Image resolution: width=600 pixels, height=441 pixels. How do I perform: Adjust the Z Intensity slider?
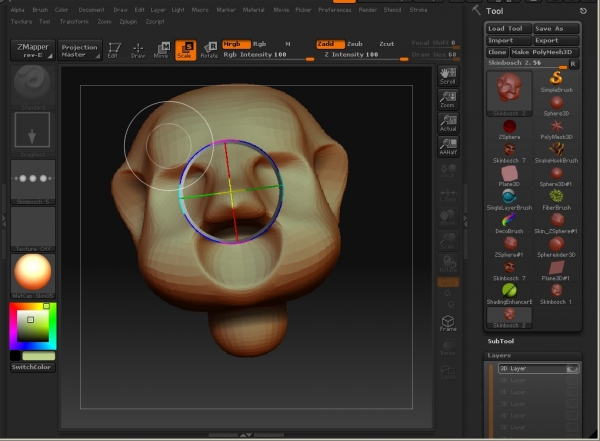click(x=362, y=56)
